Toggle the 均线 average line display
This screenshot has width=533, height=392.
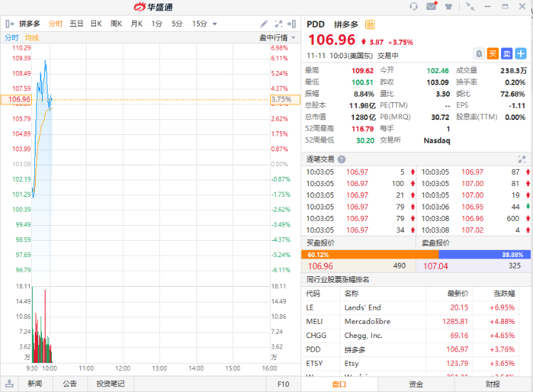32,37
